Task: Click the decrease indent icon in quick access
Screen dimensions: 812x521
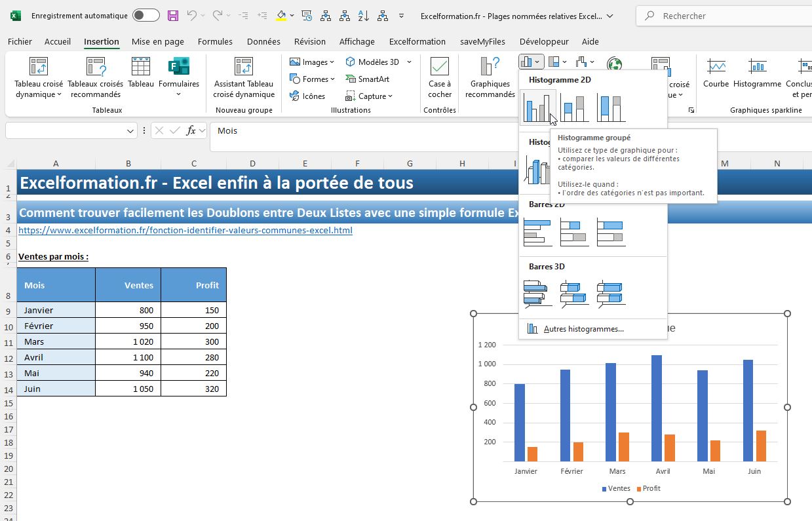Action: point(243,16)
